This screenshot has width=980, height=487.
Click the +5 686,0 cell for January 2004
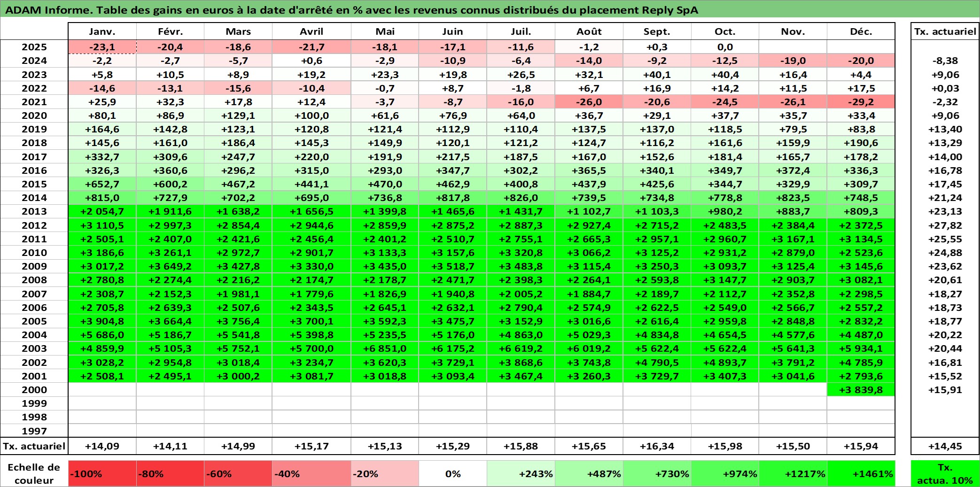[102, 335]
